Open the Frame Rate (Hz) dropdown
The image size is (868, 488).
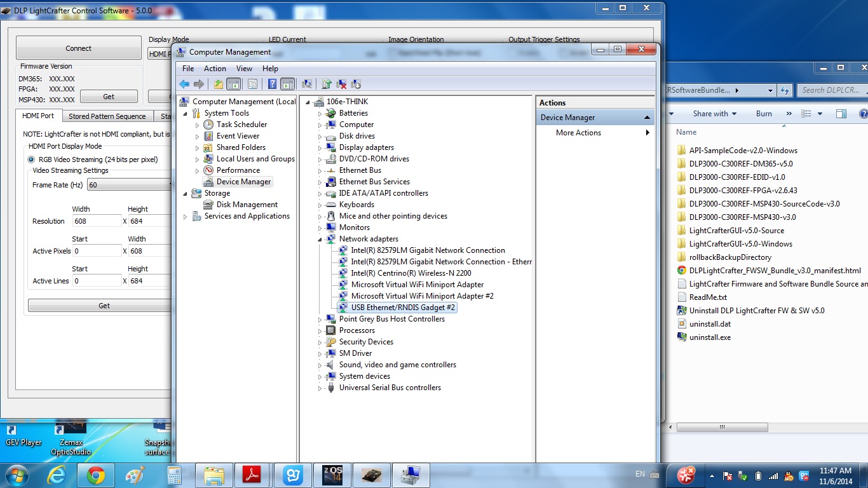(x=130, y=185)
